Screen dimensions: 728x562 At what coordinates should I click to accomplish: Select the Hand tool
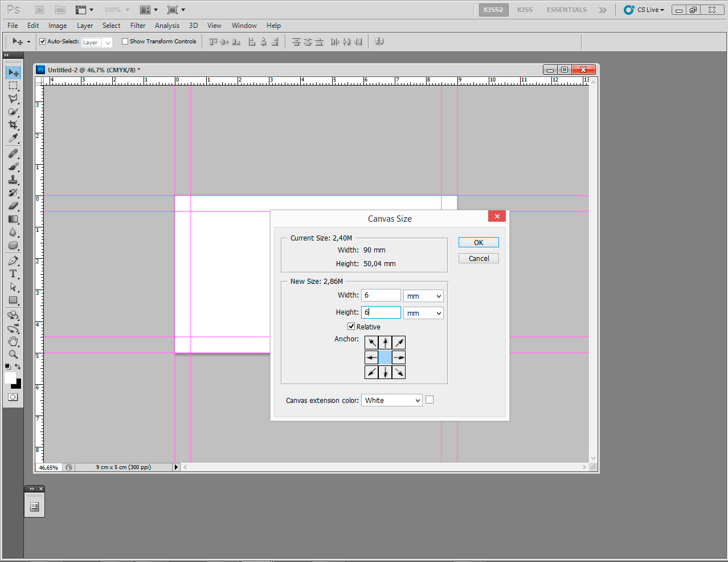click(x=13, y=342)
